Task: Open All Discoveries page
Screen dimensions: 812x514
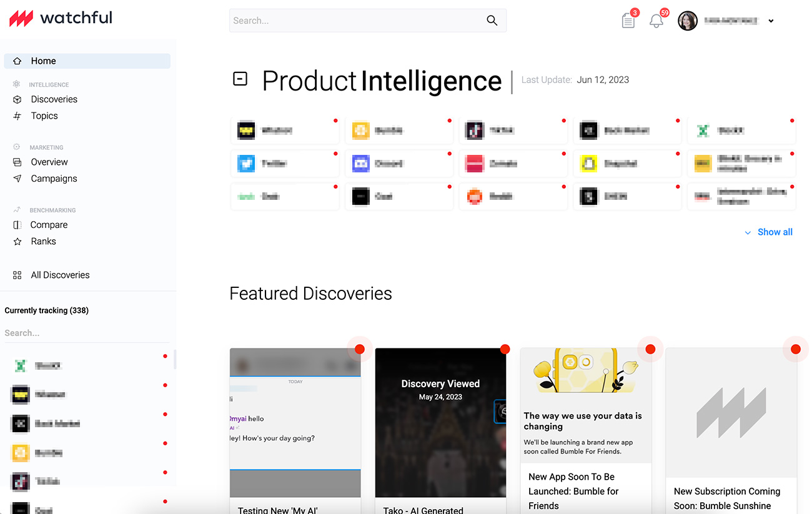Action: (61, 275)
